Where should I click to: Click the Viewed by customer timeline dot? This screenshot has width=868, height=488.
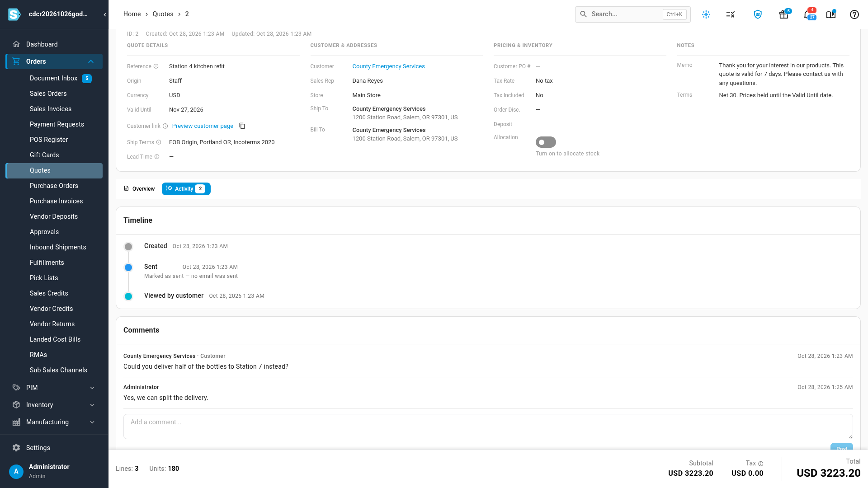coord(128,296)
